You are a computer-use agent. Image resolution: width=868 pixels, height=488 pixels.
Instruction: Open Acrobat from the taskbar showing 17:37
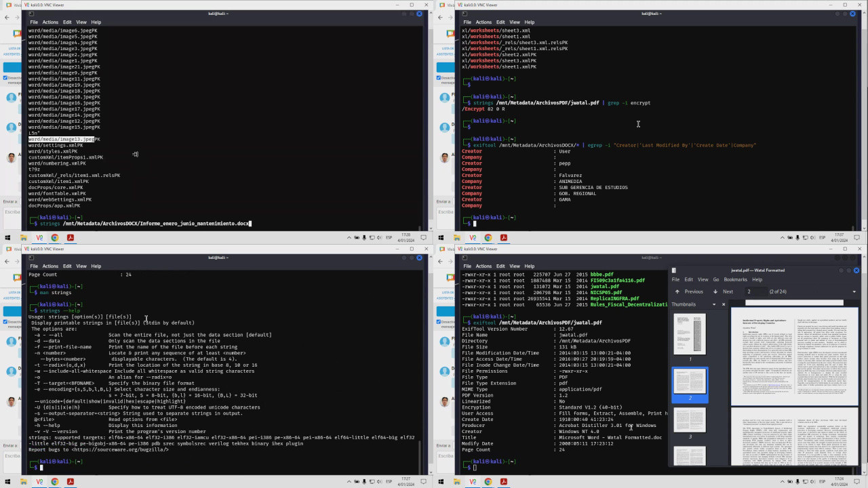tap(504, 238)
